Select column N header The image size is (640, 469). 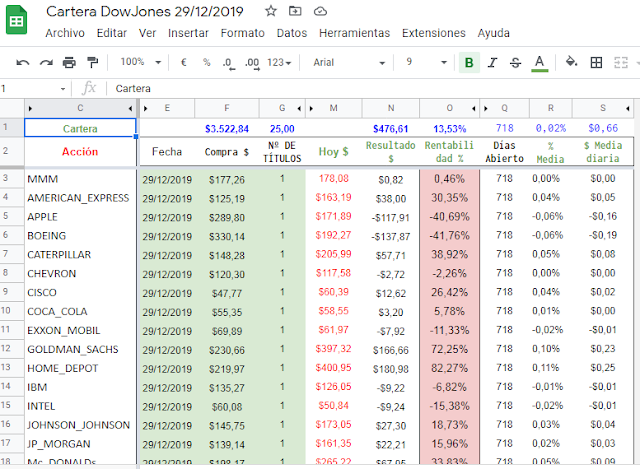(x=391, y=108)
